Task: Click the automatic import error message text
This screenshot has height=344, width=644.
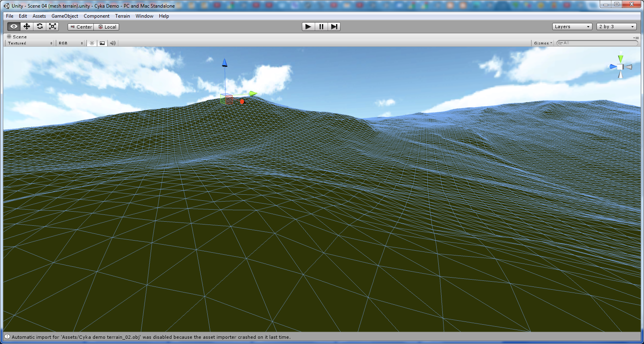Action: click(x=151, y=337)
